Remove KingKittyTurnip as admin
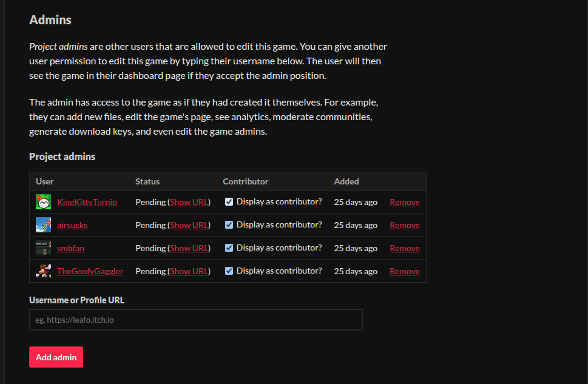This screenshot has width=588, height=384. click(404, 202)
